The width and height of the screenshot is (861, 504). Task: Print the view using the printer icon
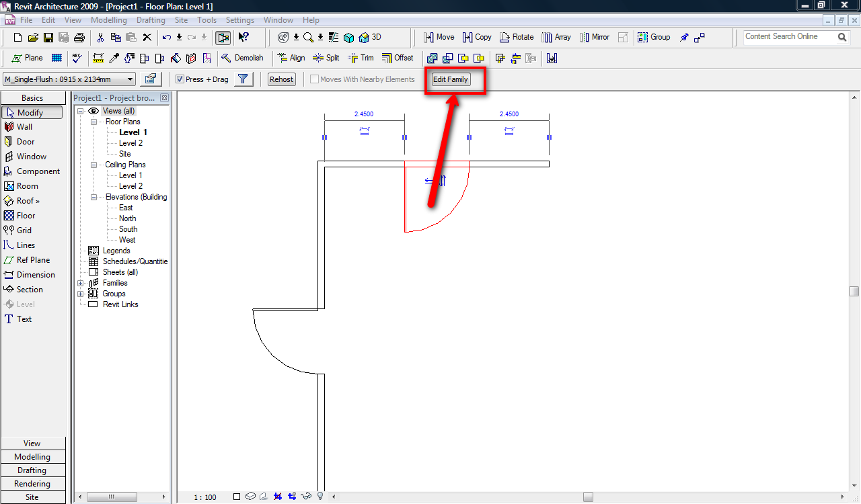pyautogui.click(x=79, y=38)
